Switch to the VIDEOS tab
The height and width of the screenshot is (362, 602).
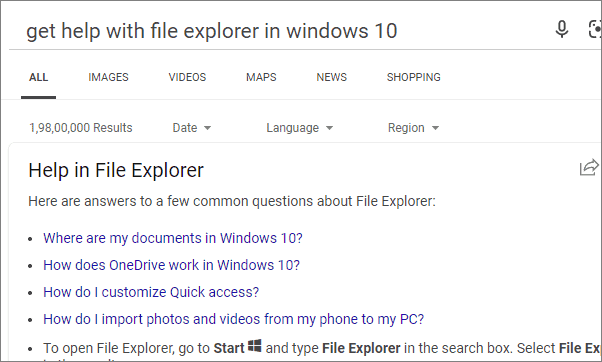[187, 77]
